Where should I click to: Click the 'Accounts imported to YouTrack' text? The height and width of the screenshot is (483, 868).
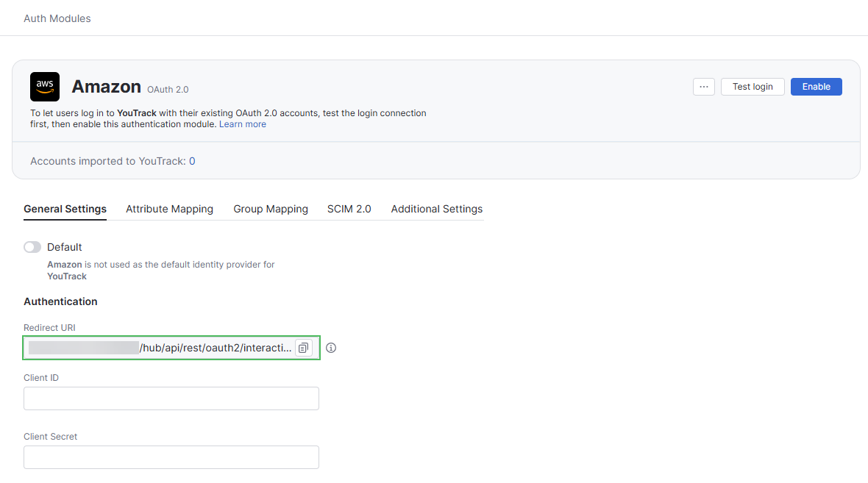coord(108,161)
